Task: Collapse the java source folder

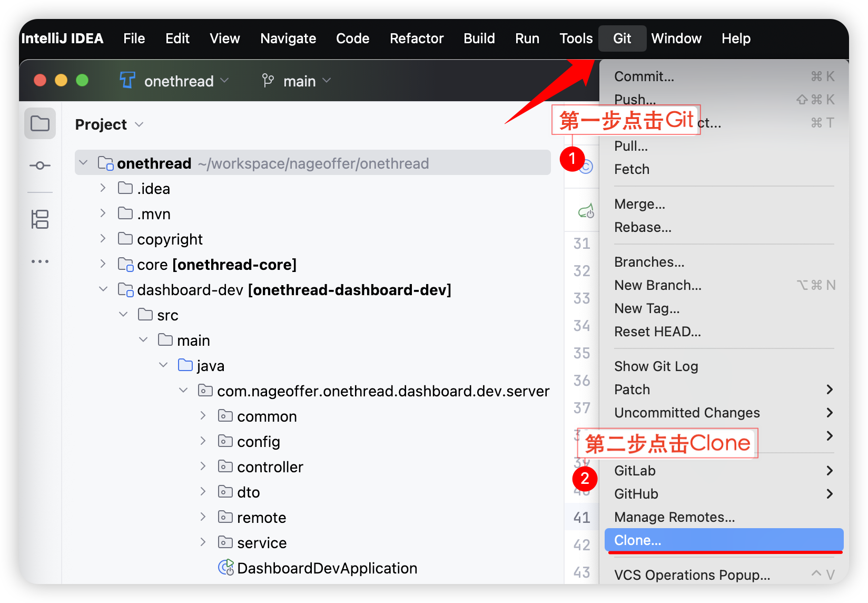Action: coord(163,365)
